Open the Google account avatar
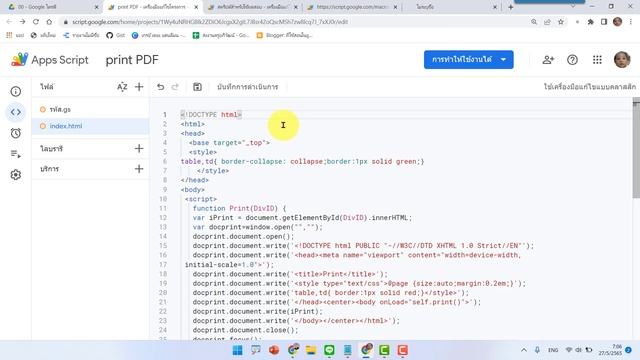 point(622,60)
